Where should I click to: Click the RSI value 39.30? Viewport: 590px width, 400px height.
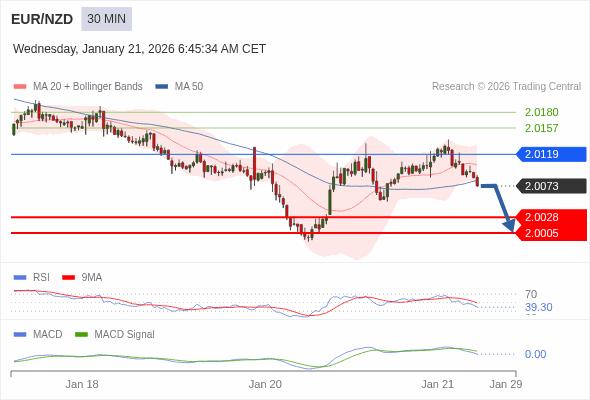coord(539,307)
